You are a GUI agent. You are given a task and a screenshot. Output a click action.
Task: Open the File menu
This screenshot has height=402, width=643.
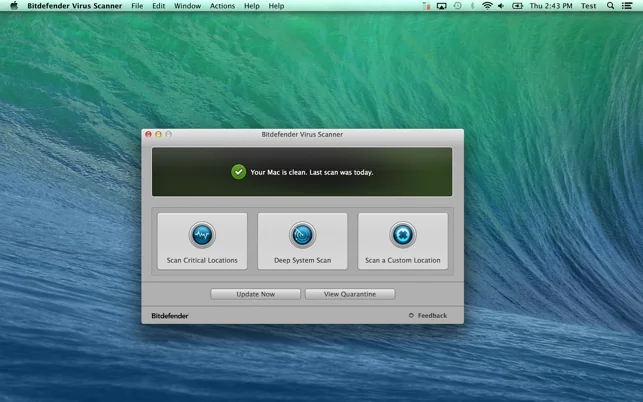[x=137, y=6]
